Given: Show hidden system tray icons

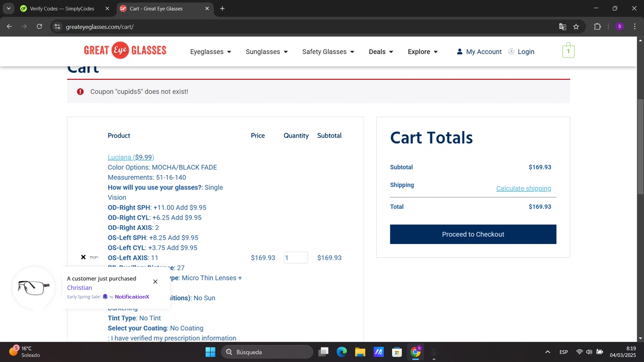Looking at the screenshot, I should [547, 352].
